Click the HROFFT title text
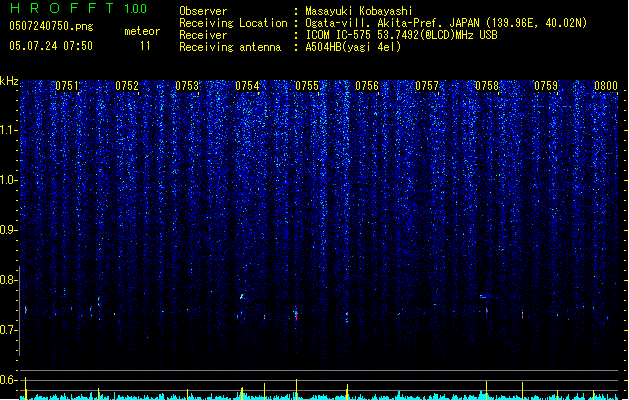The width and height of the screenshot is (629, 400). pyautogui.click(x=62, y=8)
